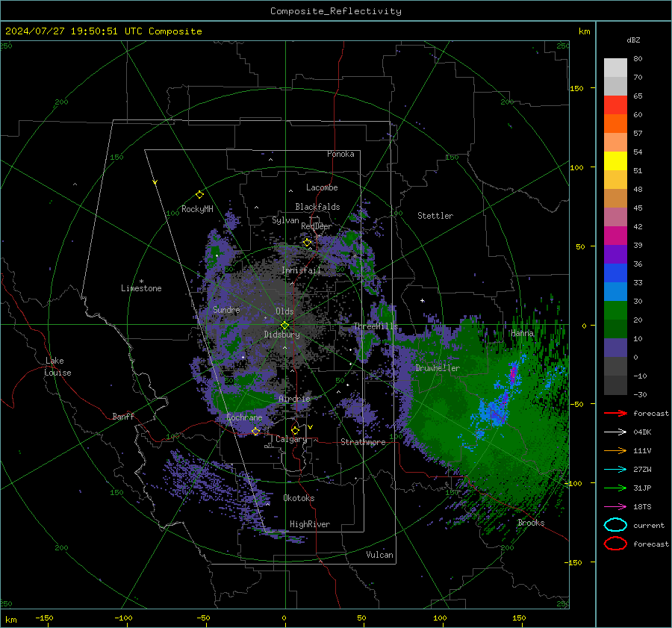The image size is (672, 628).
Task: Click the white 04DK arrow in legend
Action: [x=615, y=432]
